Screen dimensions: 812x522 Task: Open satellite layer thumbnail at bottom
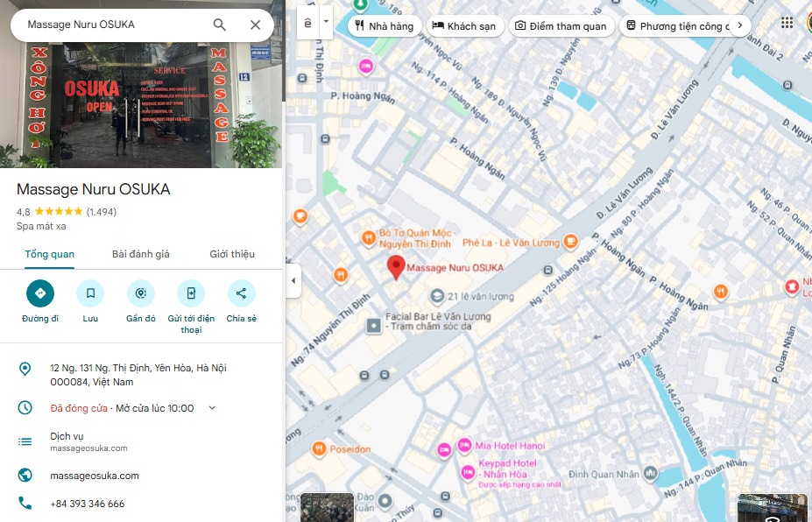(328, 507)
